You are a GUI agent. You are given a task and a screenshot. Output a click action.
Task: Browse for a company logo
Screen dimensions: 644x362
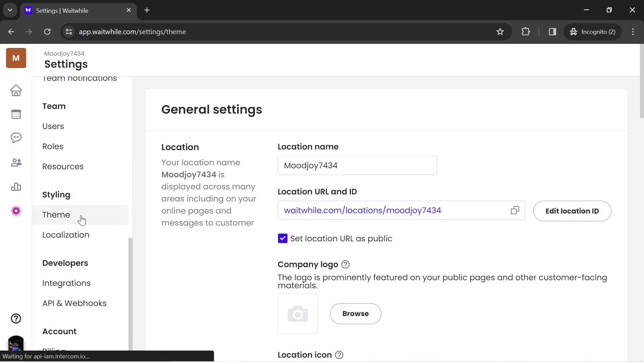click(356, 314)
